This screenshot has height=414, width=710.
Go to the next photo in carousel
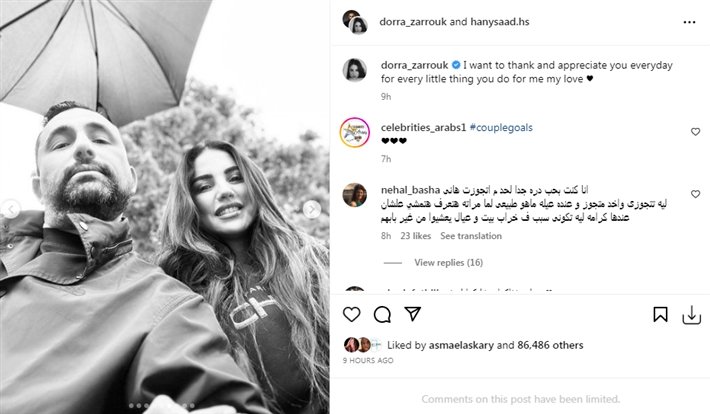pos(312,209)
